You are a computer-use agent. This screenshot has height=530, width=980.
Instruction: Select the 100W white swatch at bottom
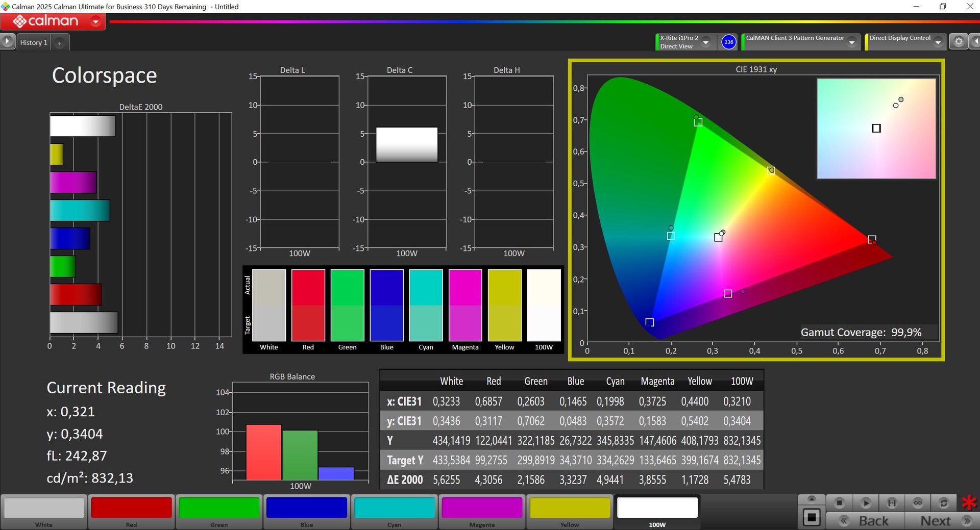click(x=657, y=512)
